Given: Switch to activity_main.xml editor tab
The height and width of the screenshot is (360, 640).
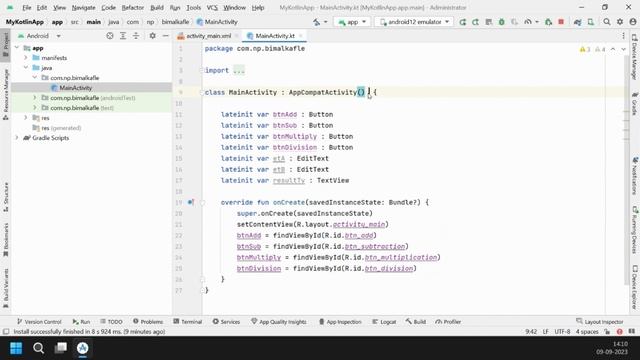Looking at the screenshot, I should coord(208,36).
